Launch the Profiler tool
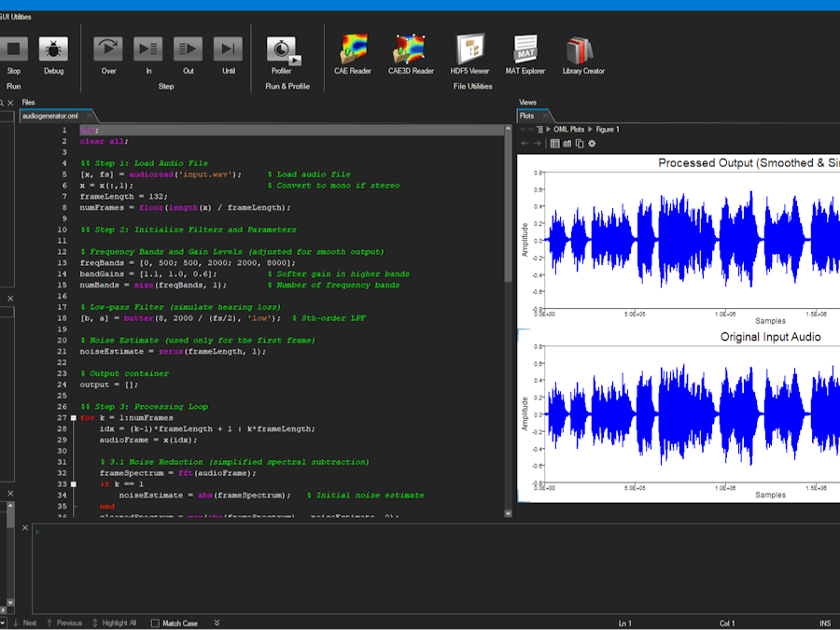 (283, 51)
